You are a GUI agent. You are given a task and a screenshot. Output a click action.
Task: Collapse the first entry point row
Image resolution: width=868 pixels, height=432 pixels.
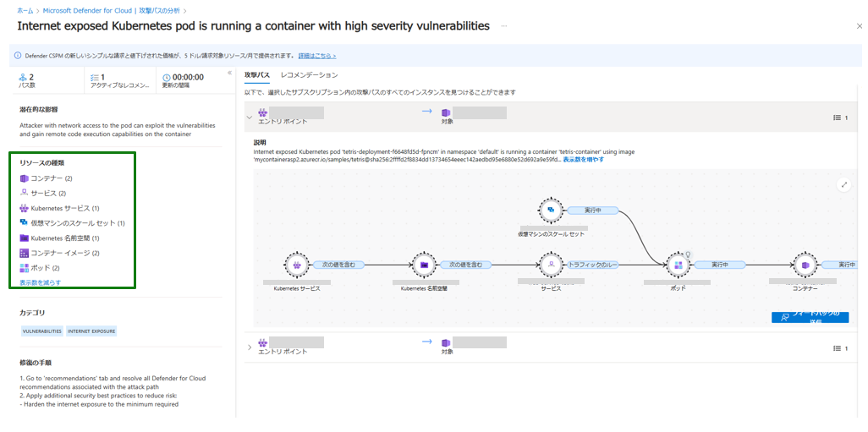pos(249,118)
